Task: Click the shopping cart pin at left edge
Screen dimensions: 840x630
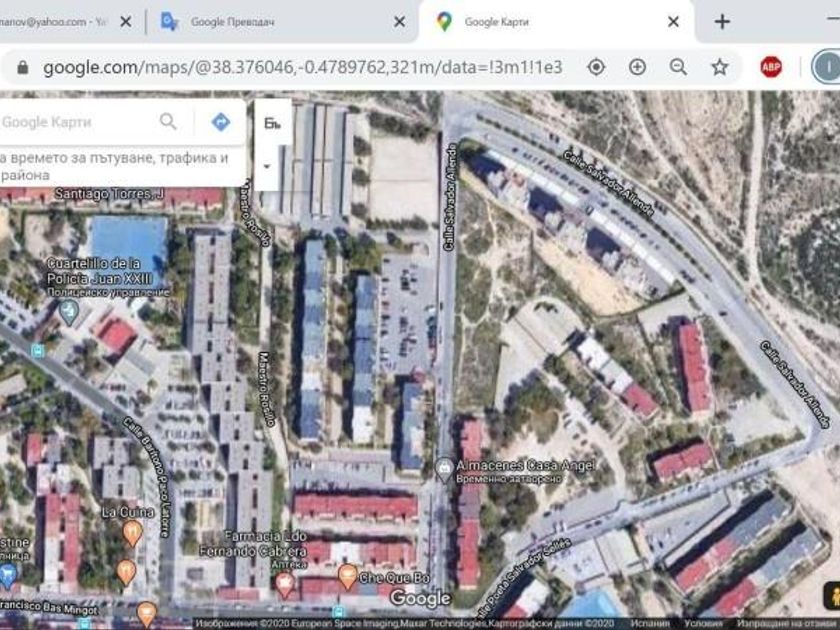Action: click(x=7, y=575)
